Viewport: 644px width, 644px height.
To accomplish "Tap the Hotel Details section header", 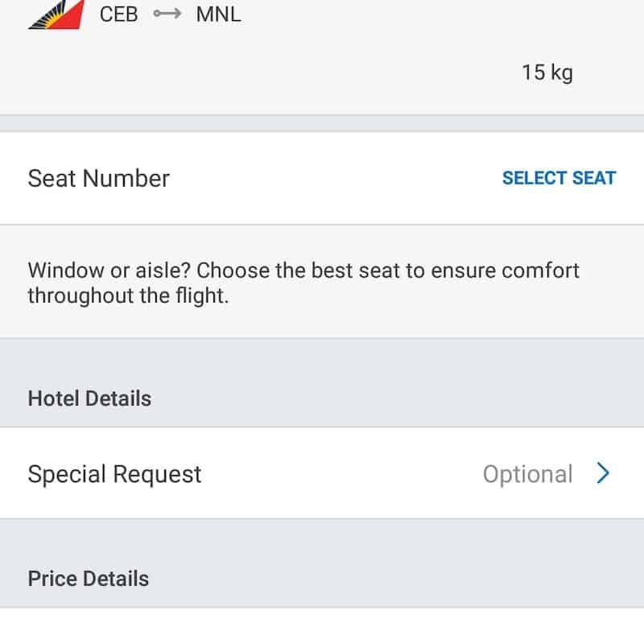I will click(89, 398).
